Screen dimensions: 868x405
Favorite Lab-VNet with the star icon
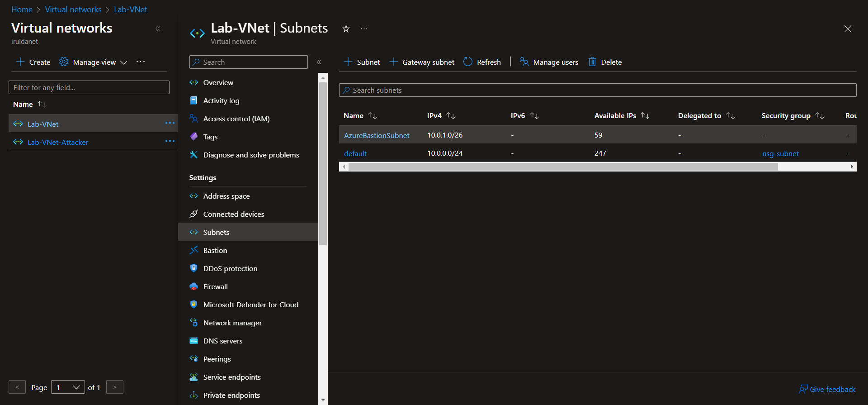(346, 29)
